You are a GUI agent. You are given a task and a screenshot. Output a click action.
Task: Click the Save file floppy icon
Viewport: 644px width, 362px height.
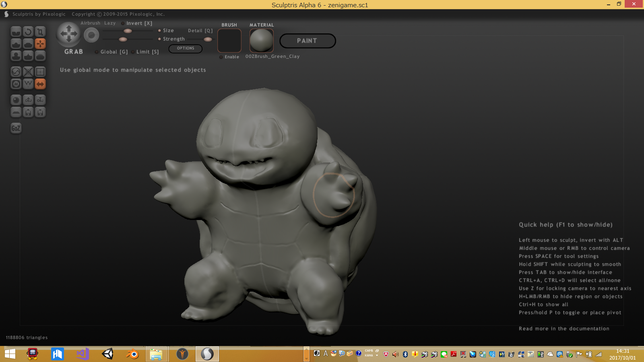coord(40,112)
